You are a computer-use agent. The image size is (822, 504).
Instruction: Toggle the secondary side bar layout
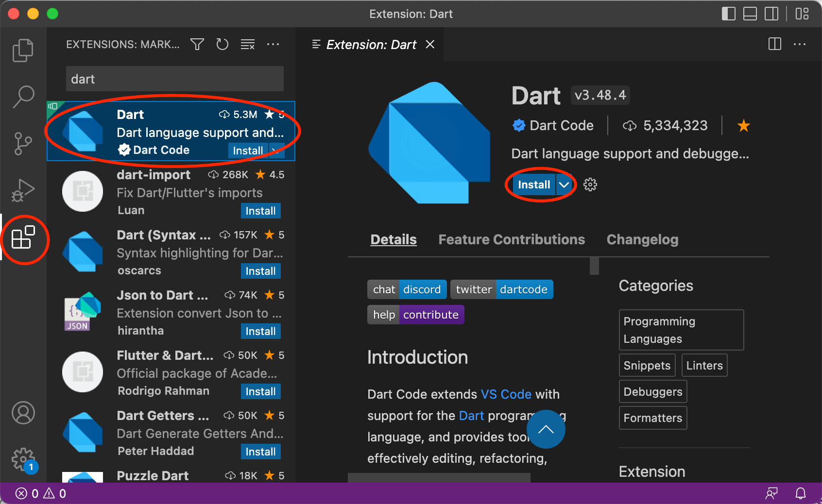click(771, 14)
